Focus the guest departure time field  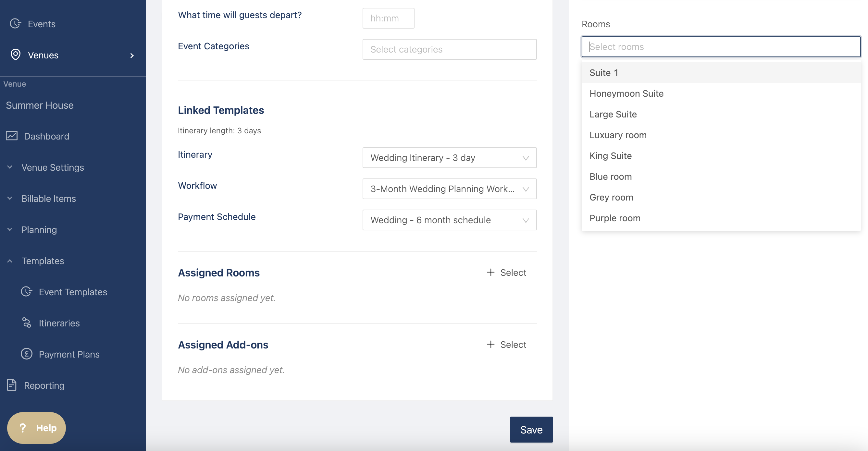click(388, 18)
